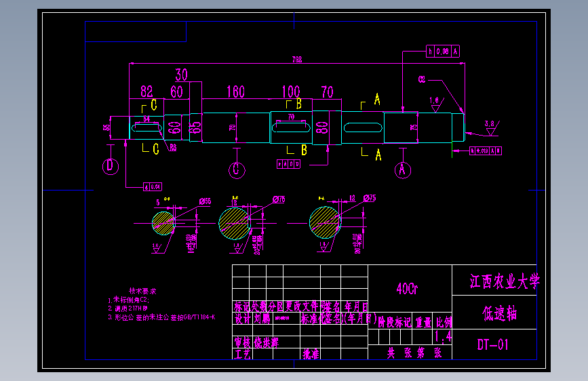Select the 比例 header

point(444,322)
